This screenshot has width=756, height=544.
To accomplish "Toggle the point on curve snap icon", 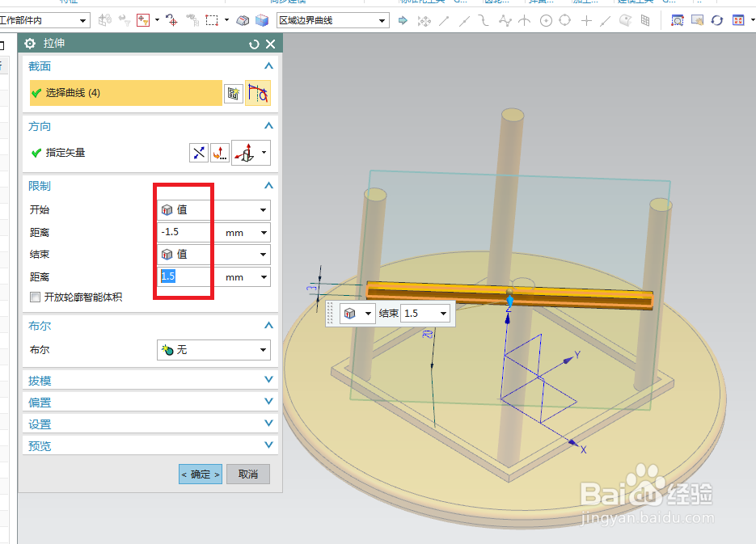I will pyautogui.click(x=605, y=21).
